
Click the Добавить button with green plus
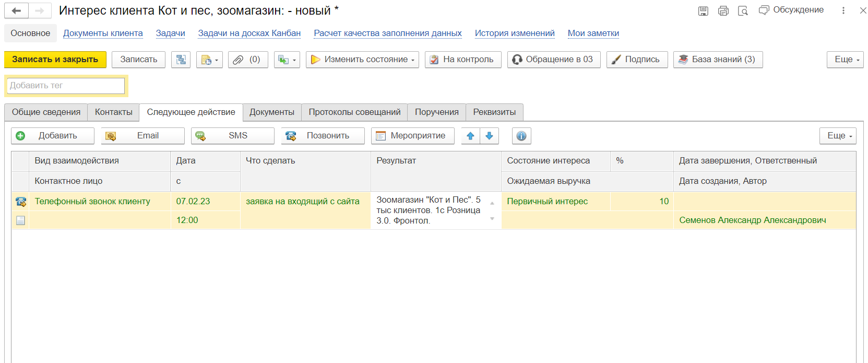(x=53, y=136)
